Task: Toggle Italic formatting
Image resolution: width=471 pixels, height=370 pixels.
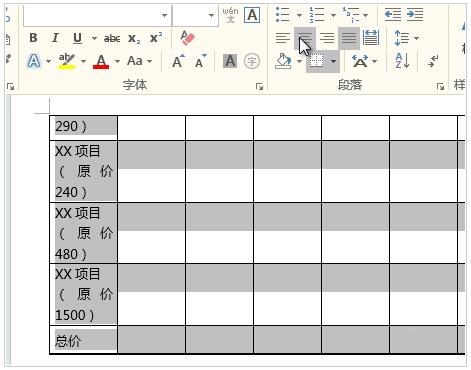Action: (x=55, y=38)
